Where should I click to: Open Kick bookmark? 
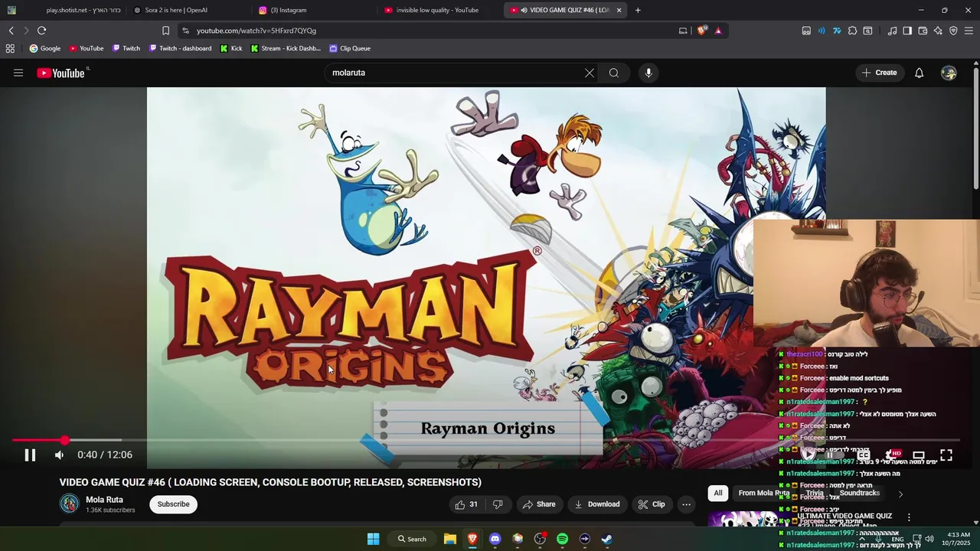231,48
